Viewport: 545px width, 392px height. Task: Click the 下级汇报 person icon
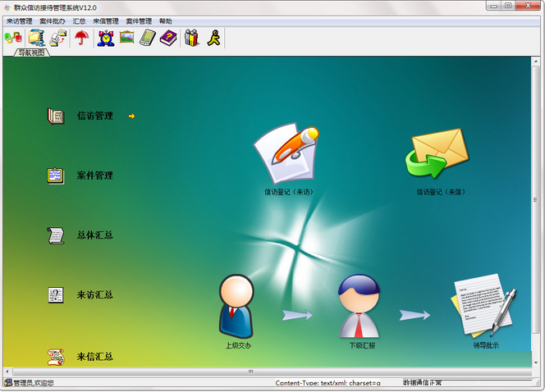tap(359, 306)
